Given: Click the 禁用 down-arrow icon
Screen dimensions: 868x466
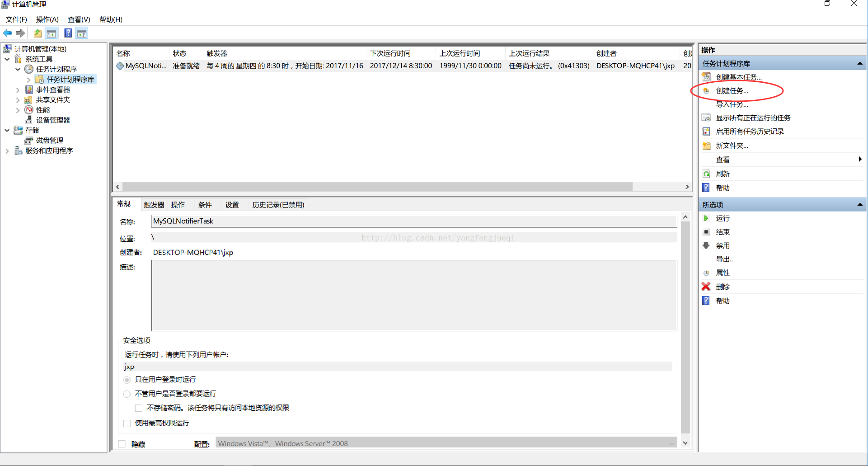Looking at the screenshot, I should pyautogui.click(x=706, y=245).
